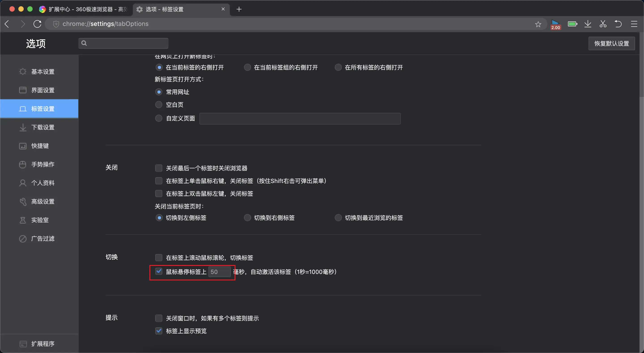Switch to 扩展中心 browser tab

84,9
